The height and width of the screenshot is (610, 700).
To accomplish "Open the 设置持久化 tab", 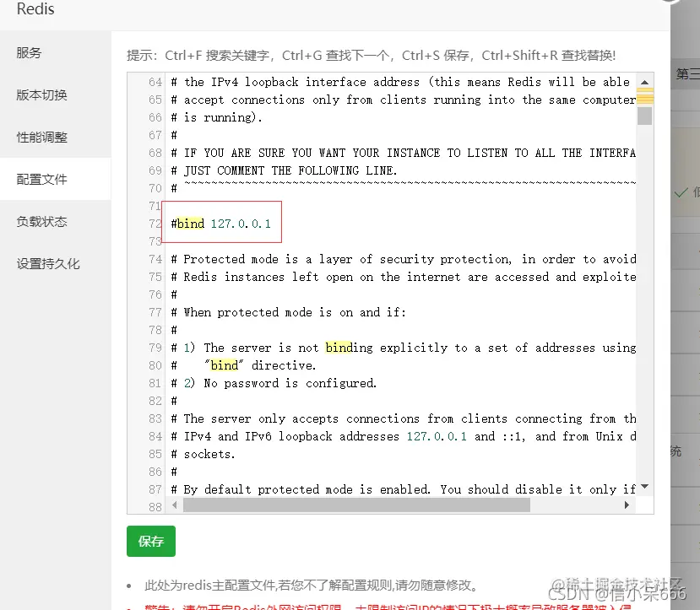I will (48, 263).
